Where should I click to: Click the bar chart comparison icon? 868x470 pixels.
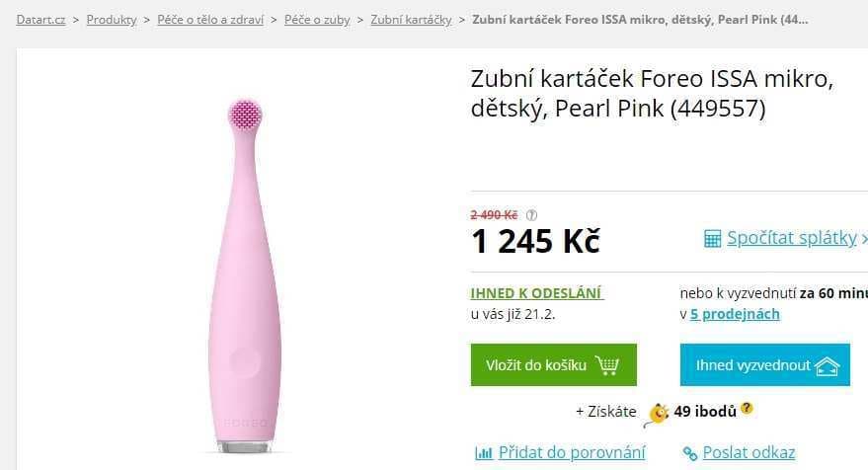(x=483, y=453)
